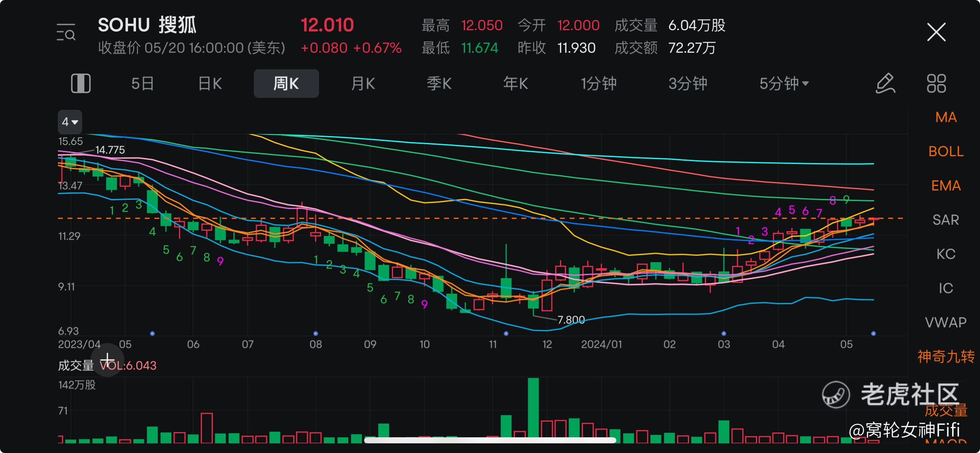This screenshot has height=453, width=980.
Task: Click the event dot after the final 05 label
Action: (873, 333)
